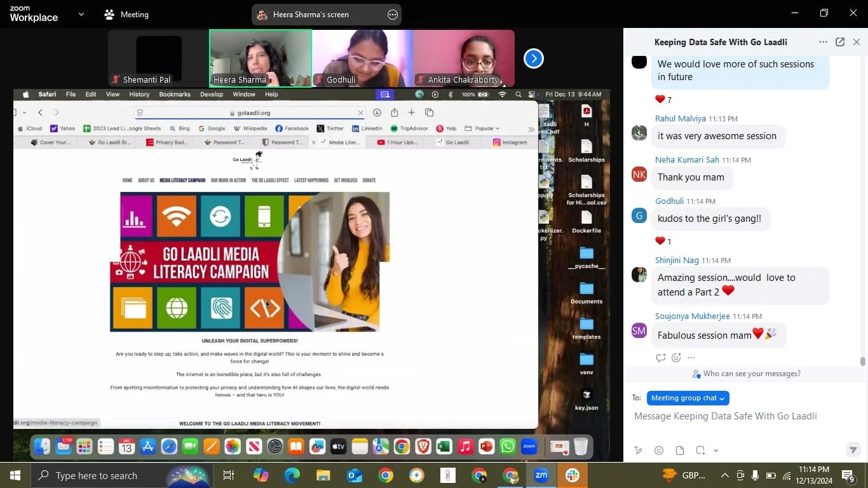Open Windows notification center
The height and width of the screenshot is (488, 868).
848,475
